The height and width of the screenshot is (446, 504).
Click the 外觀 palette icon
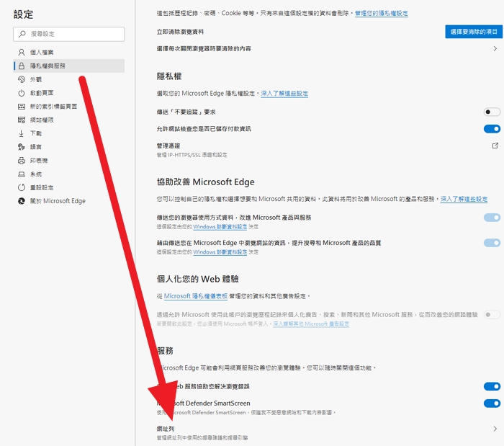coord(21,79)
